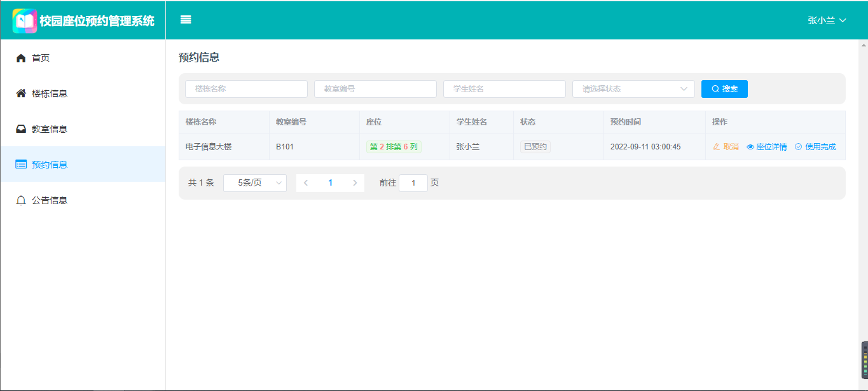Focus the 学生姓名 search field

pos(504,89)
